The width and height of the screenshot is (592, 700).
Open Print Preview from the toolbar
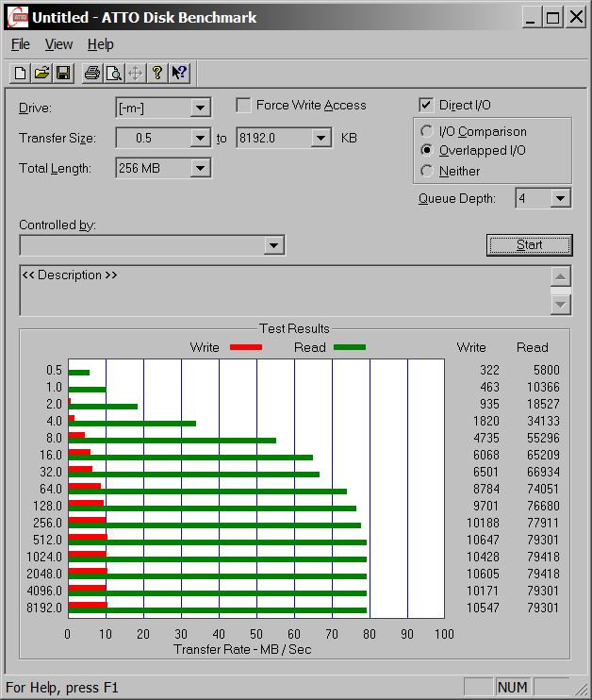pos(113,73)
